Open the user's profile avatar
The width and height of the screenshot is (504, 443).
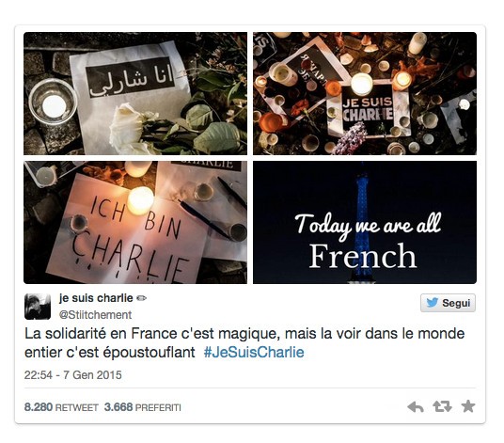coord(38,307)
